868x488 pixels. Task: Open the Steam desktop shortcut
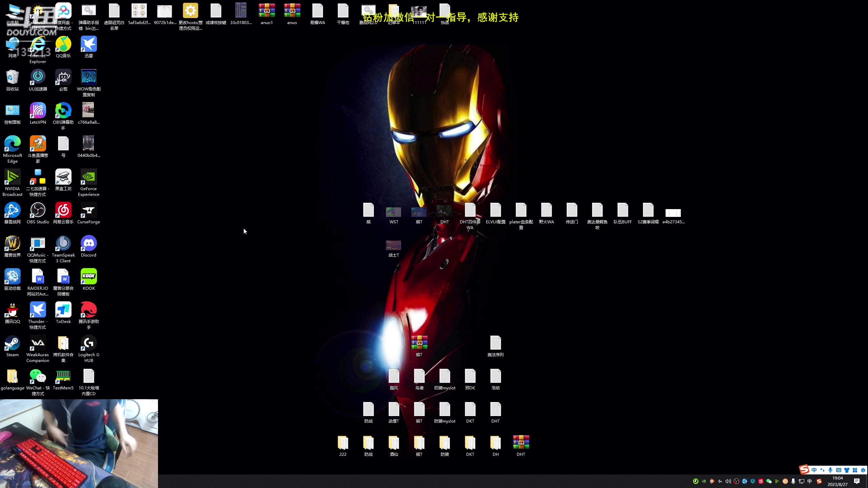tap(13, 346)
